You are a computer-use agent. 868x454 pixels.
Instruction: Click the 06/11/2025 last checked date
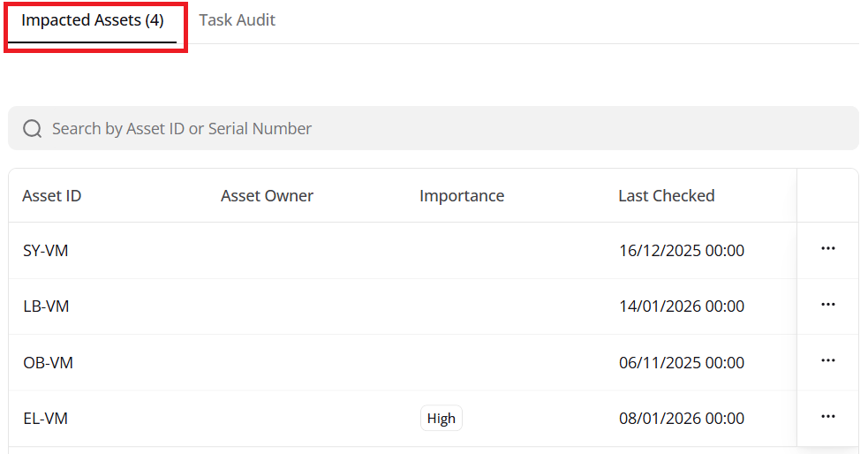681,363
